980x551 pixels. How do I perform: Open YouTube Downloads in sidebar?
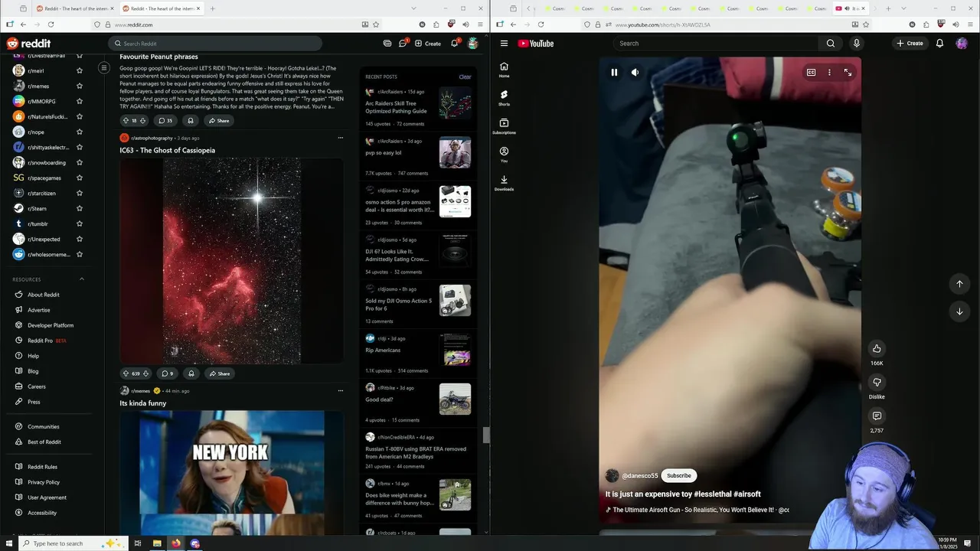click(x=504, y=183)
